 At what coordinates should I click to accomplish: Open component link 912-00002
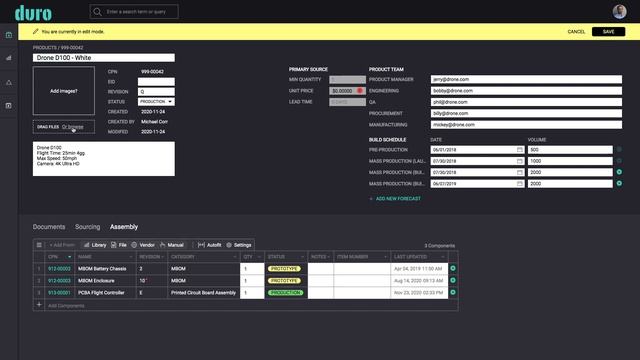point(59,269)
